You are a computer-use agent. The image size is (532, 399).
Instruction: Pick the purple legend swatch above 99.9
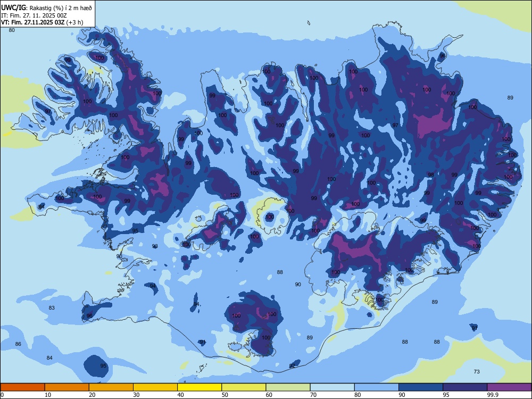(x=509, y=387)
